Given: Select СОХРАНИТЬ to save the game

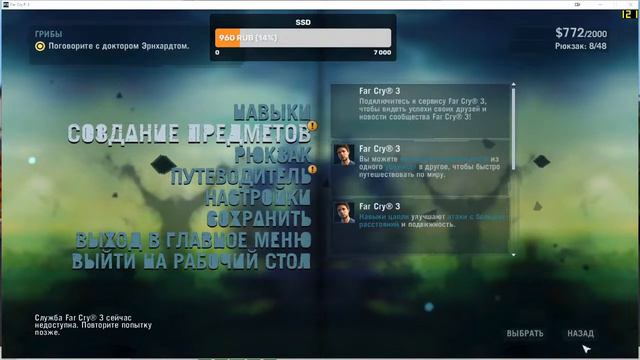Looking at the screenshot, I should pos(259,219).
